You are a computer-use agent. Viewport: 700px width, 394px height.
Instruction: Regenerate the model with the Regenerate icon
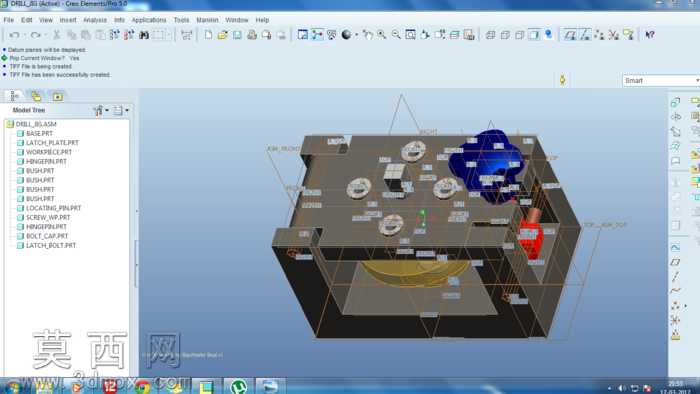(x=115, y=35)
